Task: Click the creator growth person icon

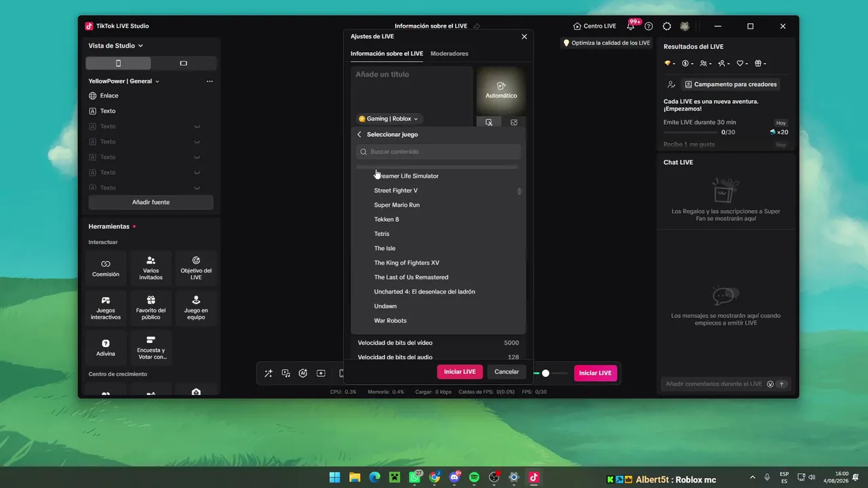Action: (x=671, y=85)
